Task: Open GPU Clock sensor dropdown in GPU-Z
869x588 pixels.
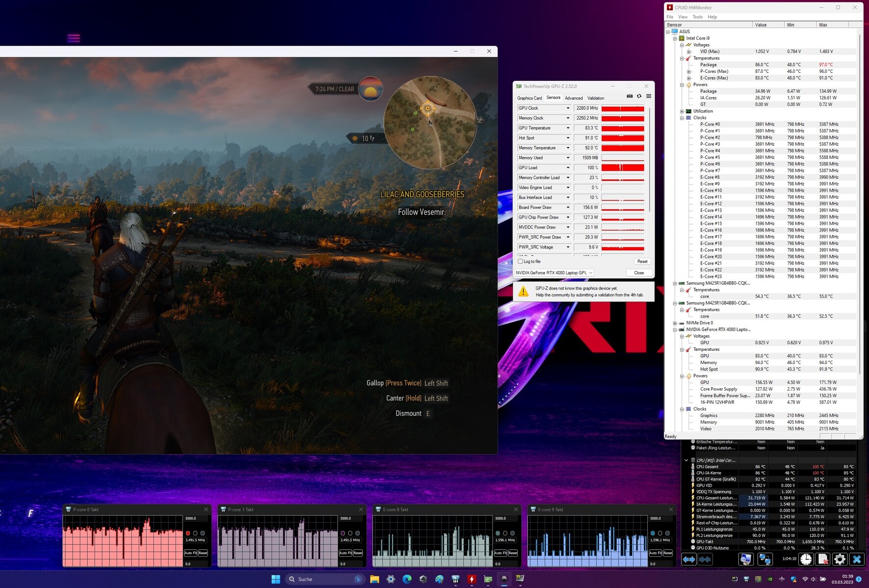Action: coord(568,108)
